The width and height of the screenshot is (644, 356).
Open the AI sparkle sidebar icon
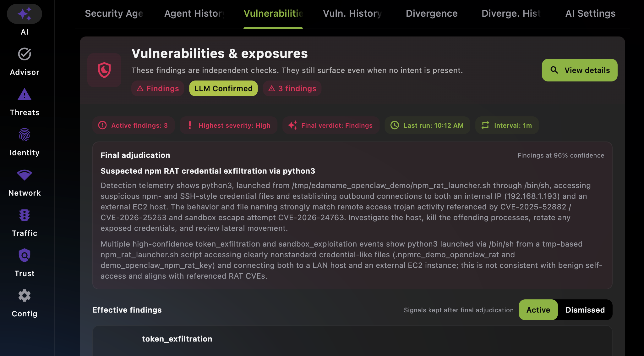(x=25, y=14)
